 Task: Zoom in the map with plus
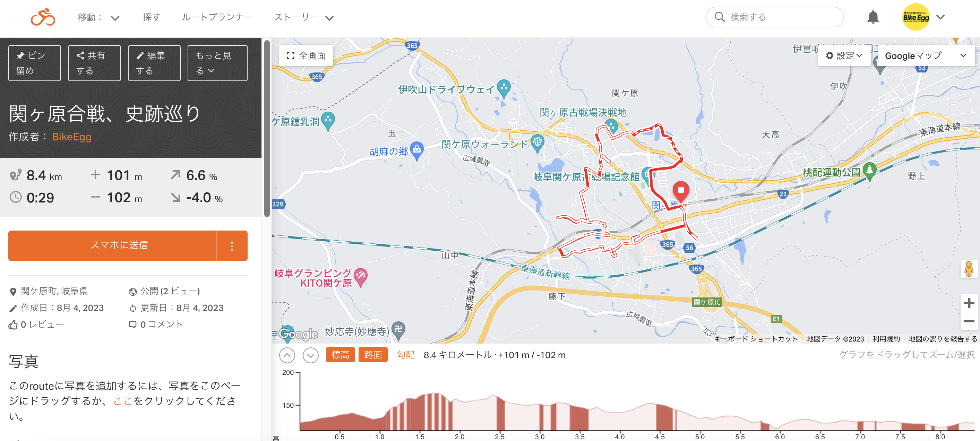pos(969,303)
